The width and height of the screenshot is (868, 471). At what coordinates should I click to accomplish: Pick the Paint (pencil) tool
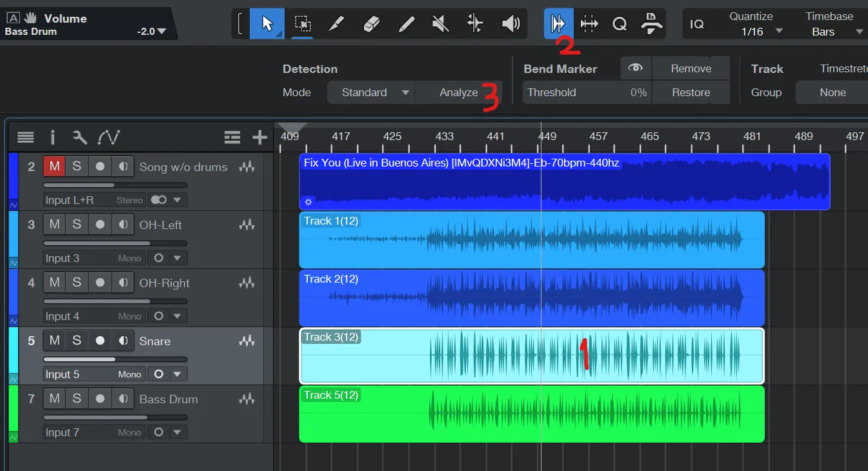point(406,24)
